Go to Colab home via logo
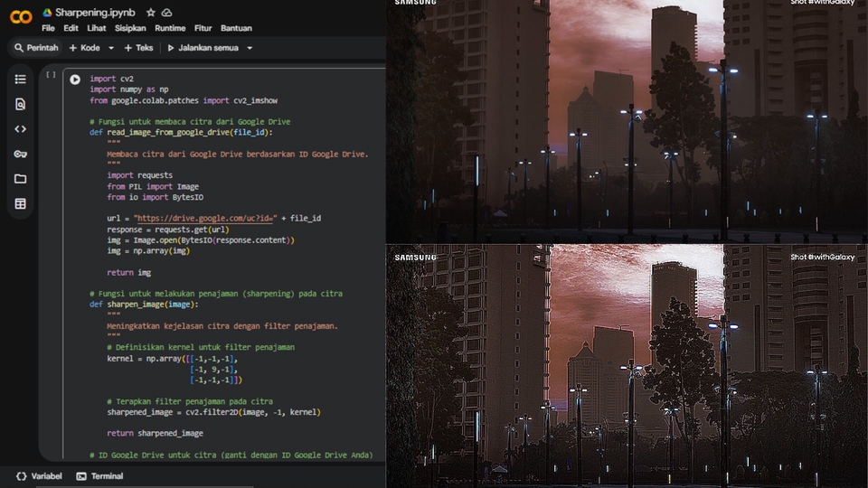This screenshot has height=488, width=868. (x=20, y=16)
